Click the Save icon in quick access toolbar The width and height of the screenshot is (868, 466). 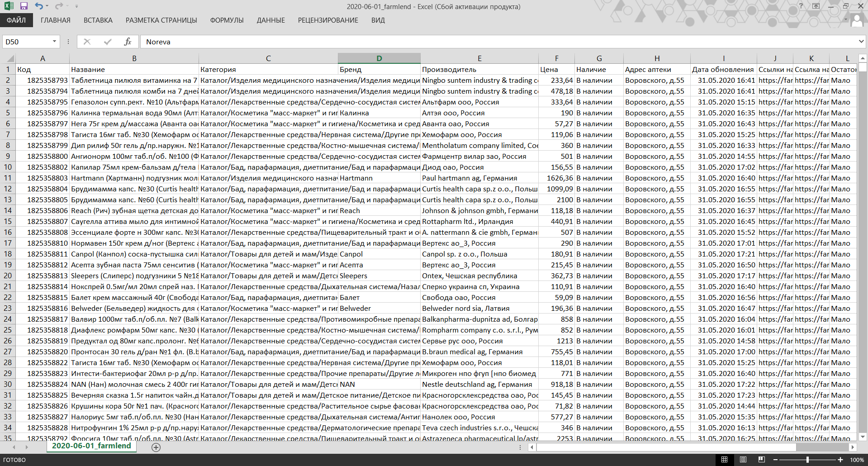(24, 6)
